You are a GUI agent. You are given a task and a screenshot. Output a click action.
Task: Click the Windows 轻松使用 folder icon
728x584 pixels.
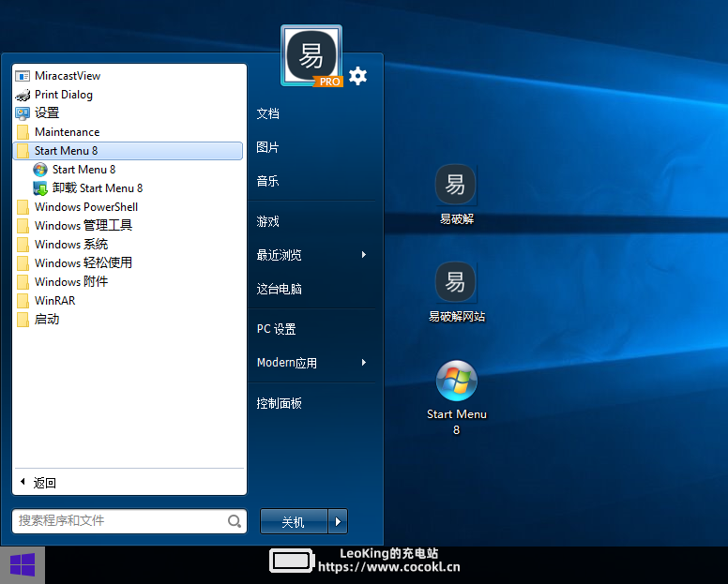23,263
